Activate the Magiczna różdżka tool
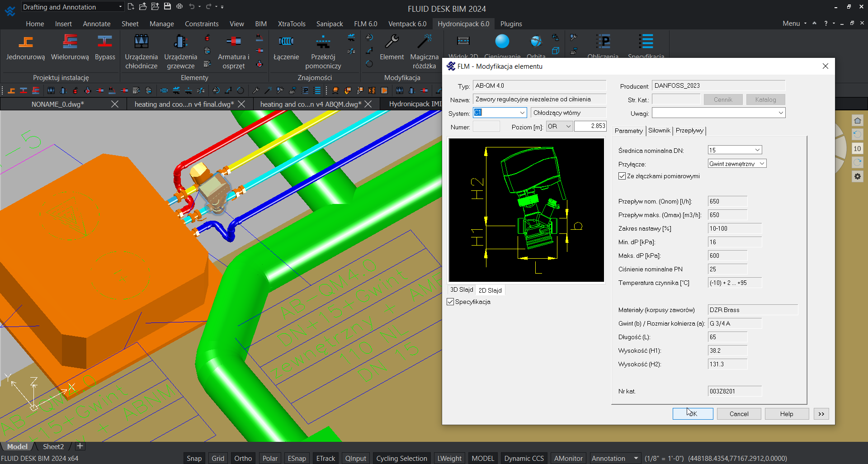This screenshot has width=868, height=464. tap(424, 43)
